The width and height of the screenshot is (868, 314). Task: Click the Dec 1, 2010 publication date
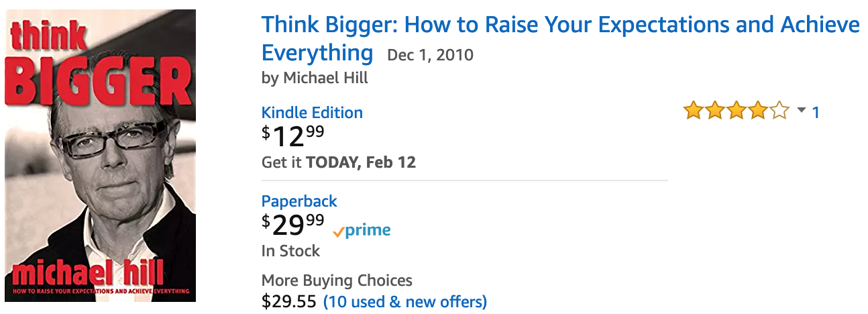click(x=431, y=55)
